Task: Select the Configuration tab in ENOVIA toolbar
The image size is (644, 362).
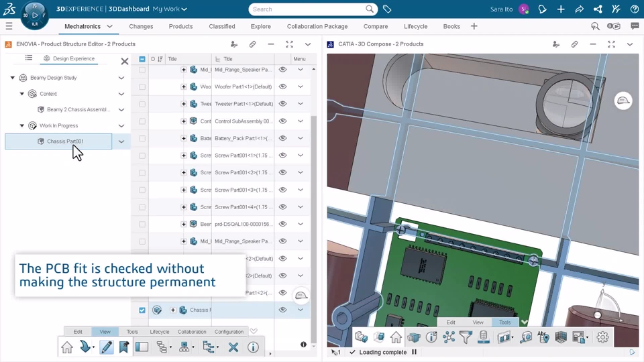Action: [x=229, y=332]
